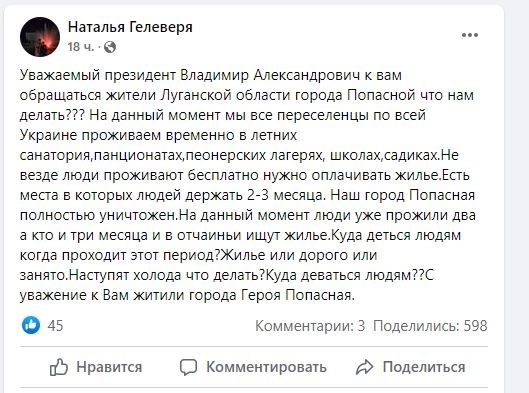Click the globe public-audience icon
Viewport: 529px width, 393px height.
coord(110,47)
